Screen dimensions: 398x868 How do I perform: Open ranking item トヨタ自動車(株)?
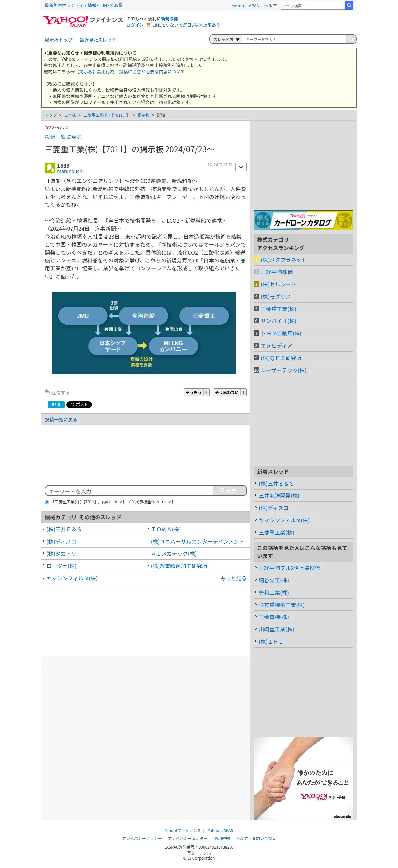(x=281, y=333)
